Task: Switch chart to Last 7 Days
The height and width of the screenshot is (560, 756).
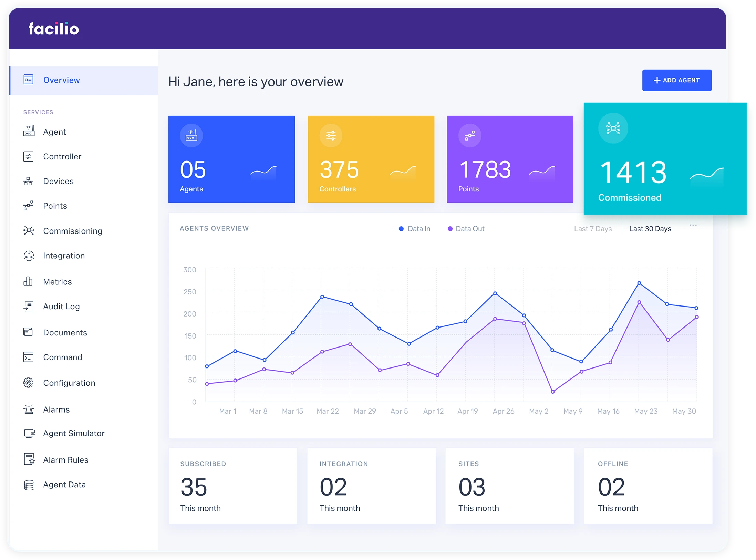Action: (592, 229)
